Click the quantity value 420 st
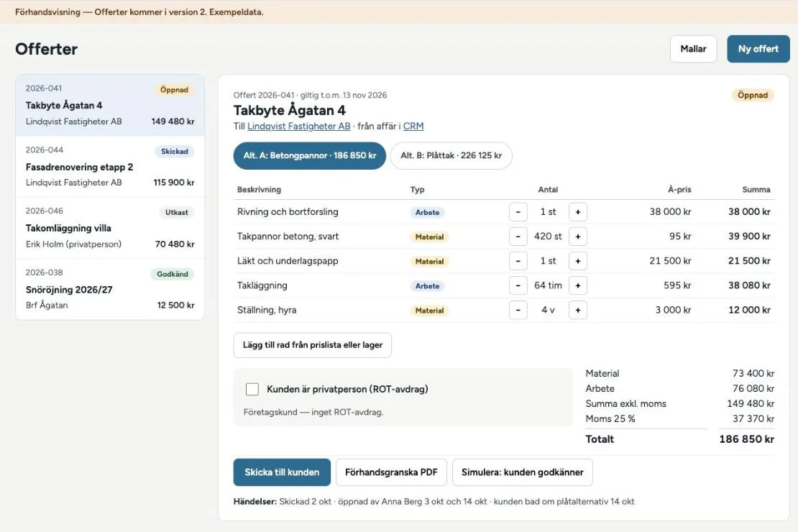 [x=548, y=237]
